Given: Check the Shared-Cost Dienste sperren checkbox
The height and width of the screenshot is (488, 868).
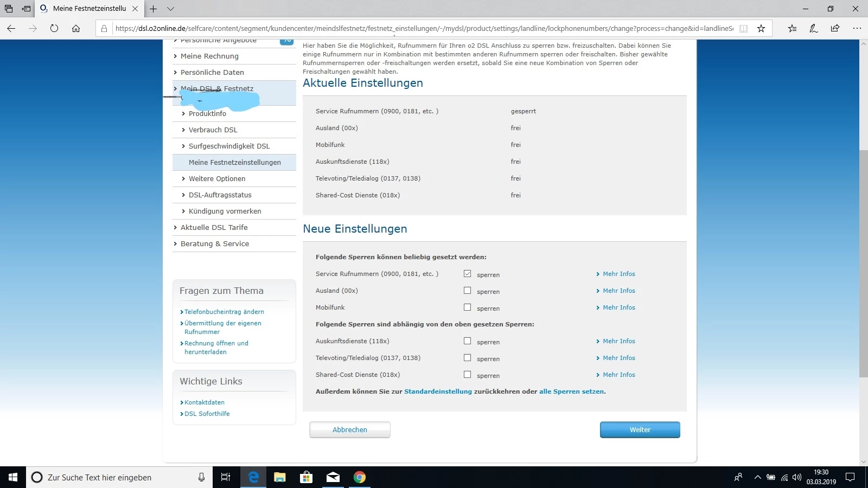Looking at the screenshot, I should click(x=468, y=375).
